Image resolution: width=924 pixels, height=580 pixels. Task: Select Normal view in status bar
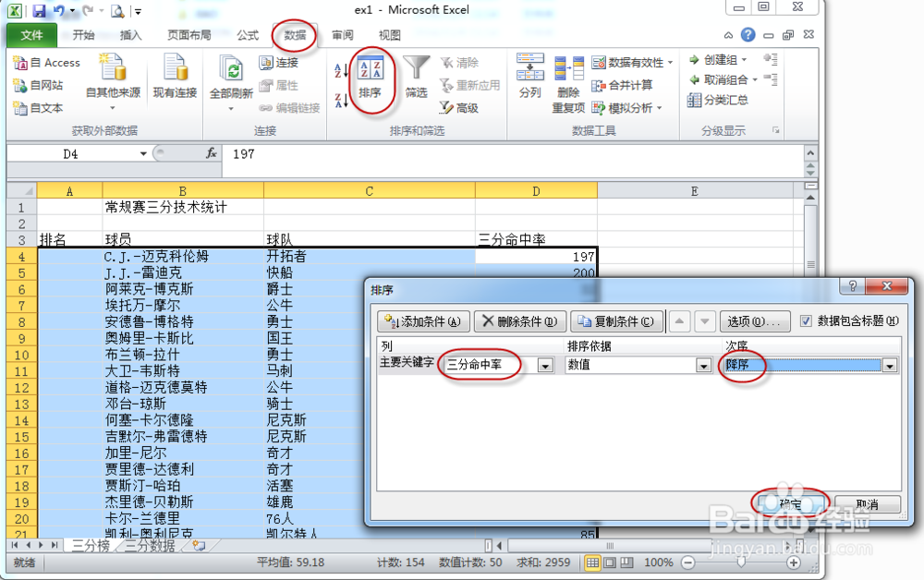click(x=592, y=563)
